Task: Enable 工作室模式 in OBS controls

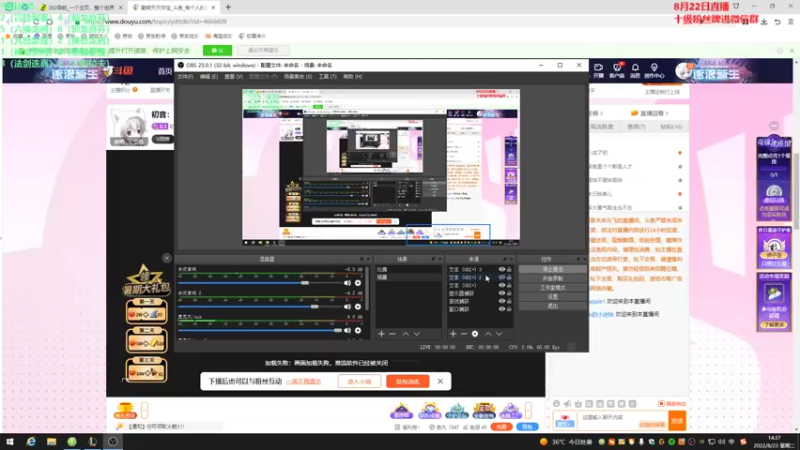Action: tap(553, 288)
